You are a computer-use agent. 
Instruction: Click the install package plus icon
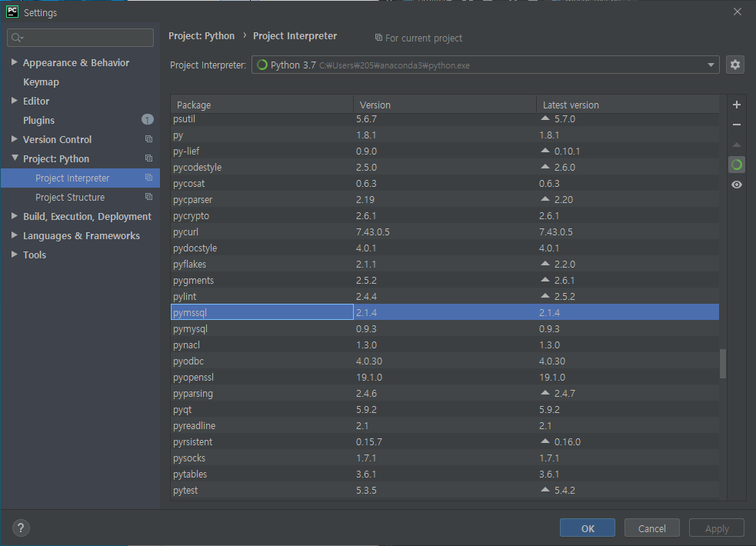coord(736,105)
